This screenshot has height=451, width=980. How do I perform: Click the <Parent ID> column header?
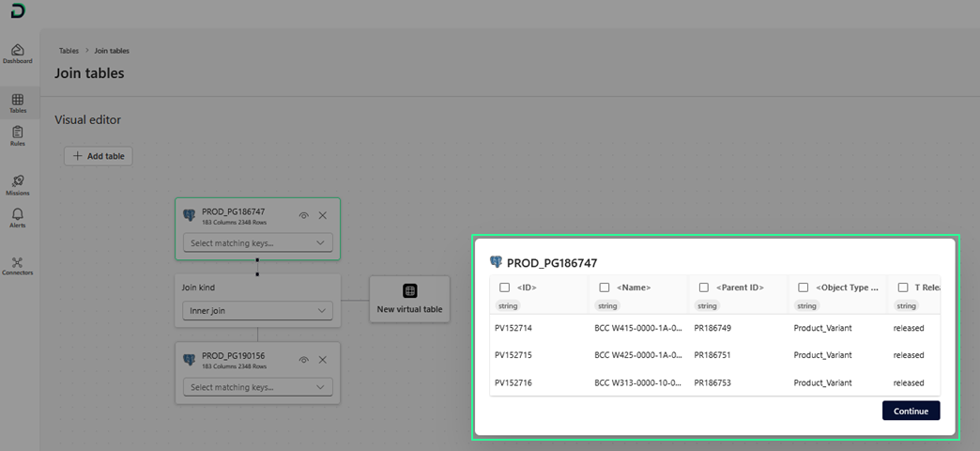[x=740, y=288]
